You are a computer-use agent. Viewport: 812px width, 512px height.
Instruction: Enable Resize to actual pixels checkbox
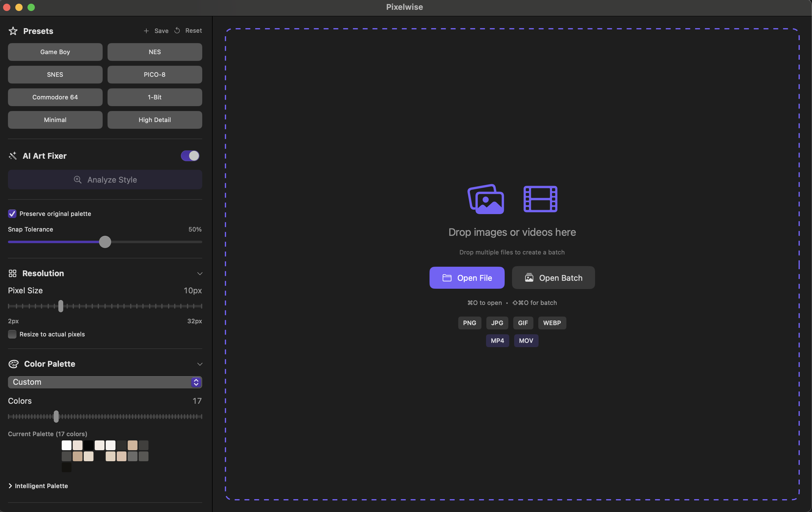click(12, 334)
